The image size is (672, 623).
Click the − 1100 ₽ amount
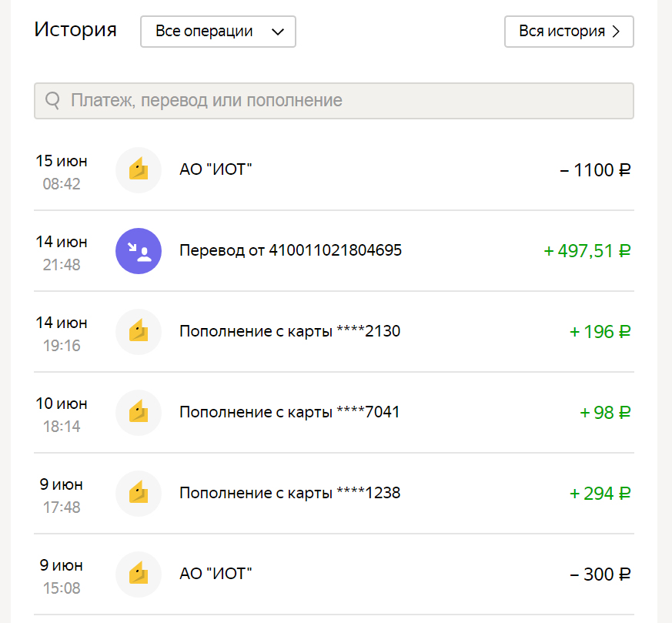pyautogui.click(x=595, y=170)
